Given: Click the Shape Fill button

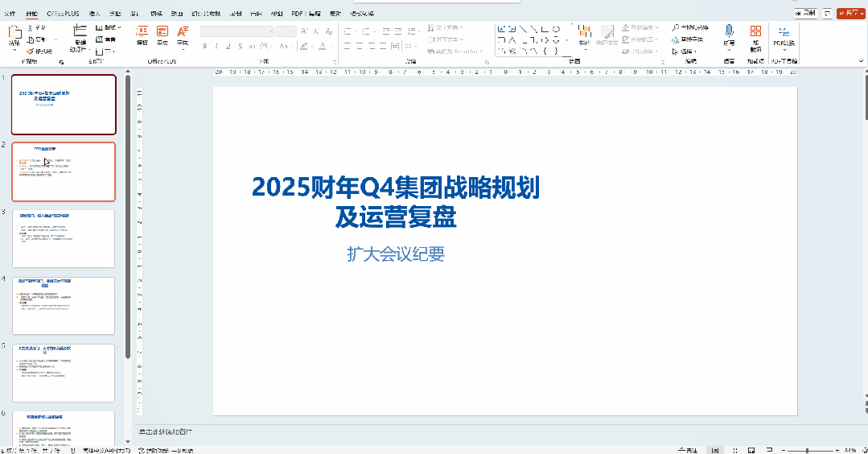Looking at the screenshot, I should 640,27.
